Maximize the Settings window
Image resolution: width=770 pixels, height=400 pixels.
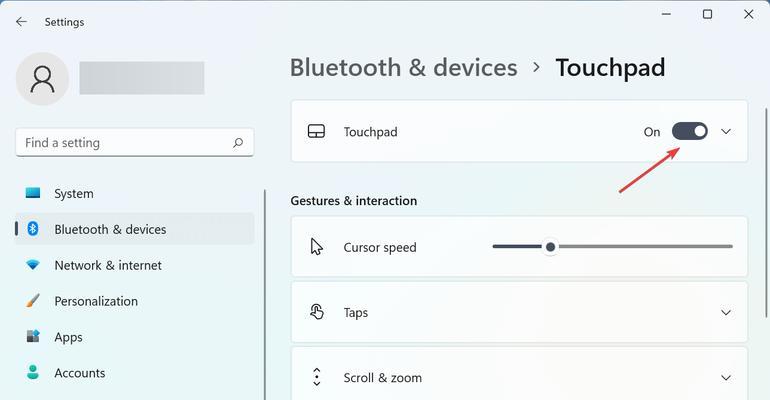(x=707, y=14)
